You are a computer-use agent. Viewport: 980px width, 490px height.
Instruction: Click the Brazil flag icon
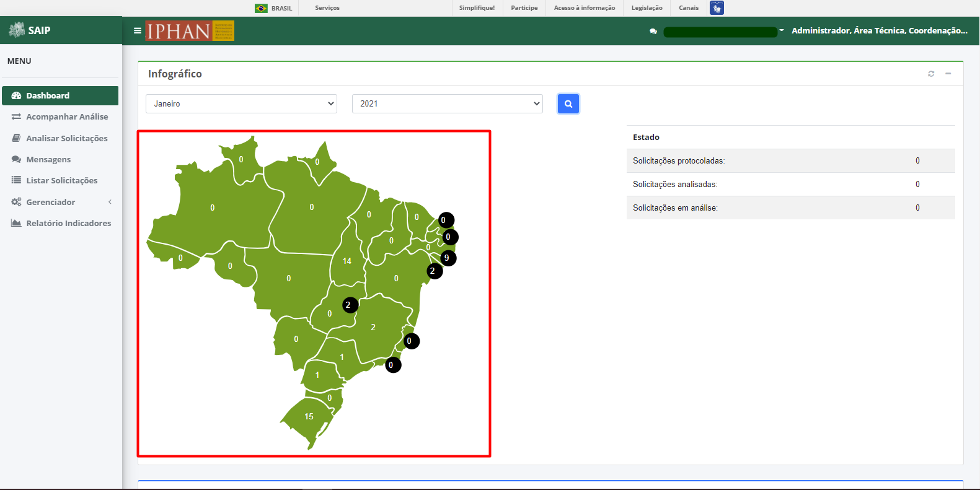[x=262, y=8]
